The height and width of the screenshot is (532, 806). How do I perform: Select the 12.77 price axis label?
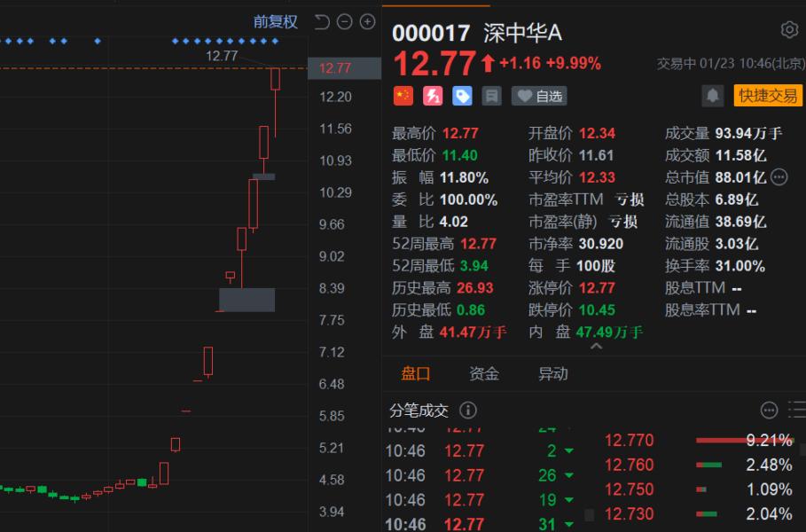pyautogui.click(x=344, y=68)
